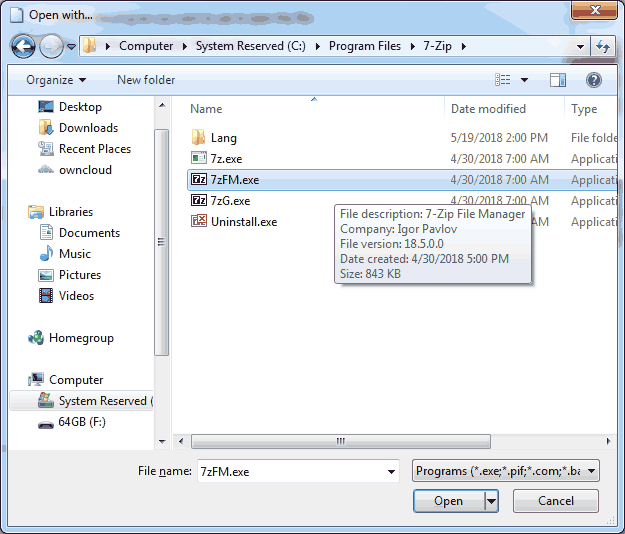Click the folder icon in address bar

click(90, 46)
